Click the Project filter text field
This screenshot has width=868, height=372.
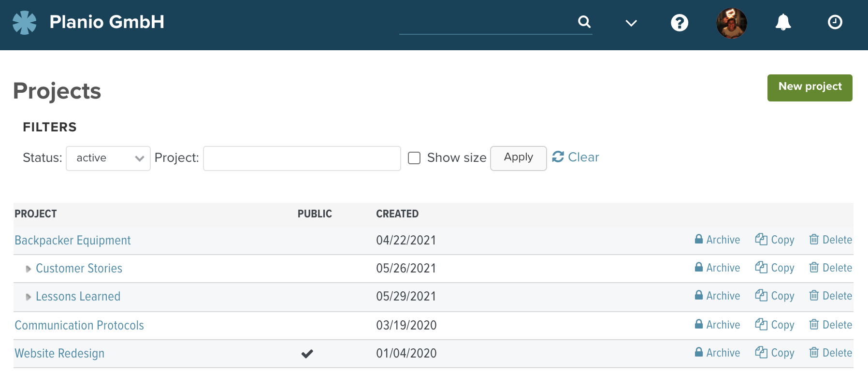pos(302,158)
